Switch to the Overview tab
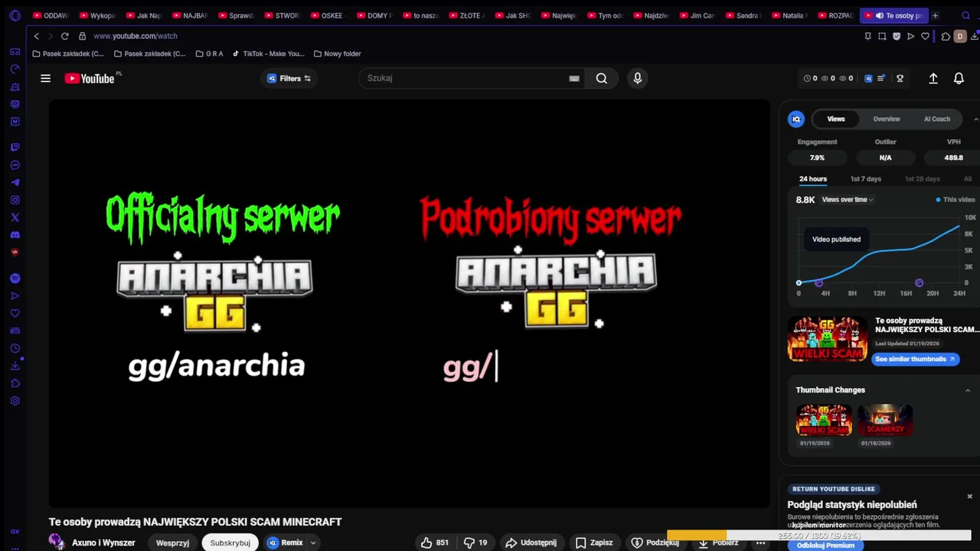The height and width of the screenshot is (551, 980). tap(887, 119)
